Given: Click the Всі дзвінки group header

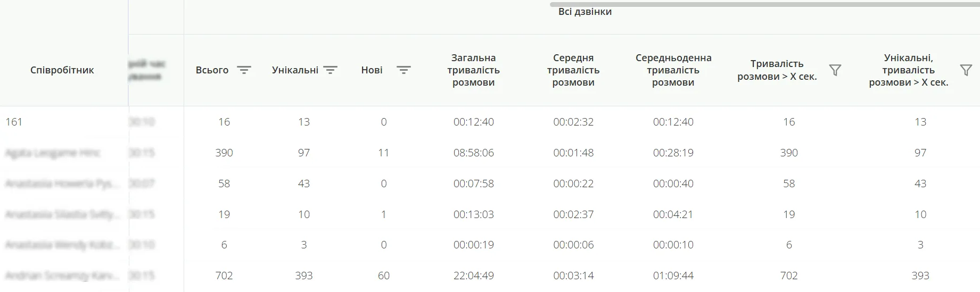Looking at the screenshot, I should click(x=584, y=12).
